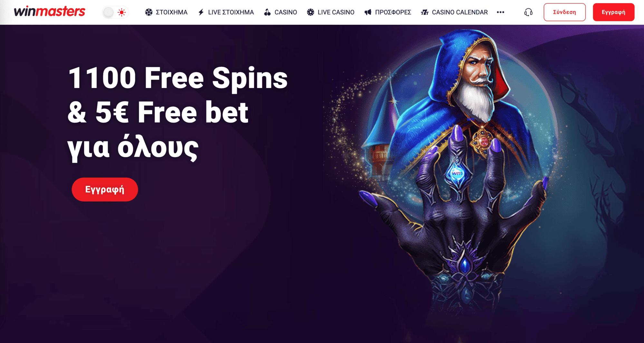Click the red sun theme icon
This screenshot has height=343, width=644.
pos(121,13)
